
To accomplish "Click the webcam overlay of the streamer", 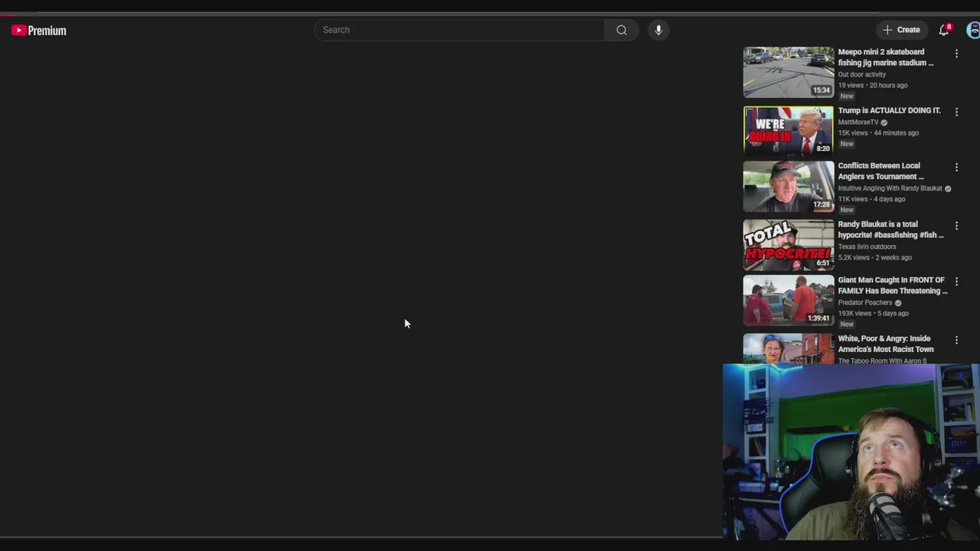I will pyautogui.click(x=851, y=452).
